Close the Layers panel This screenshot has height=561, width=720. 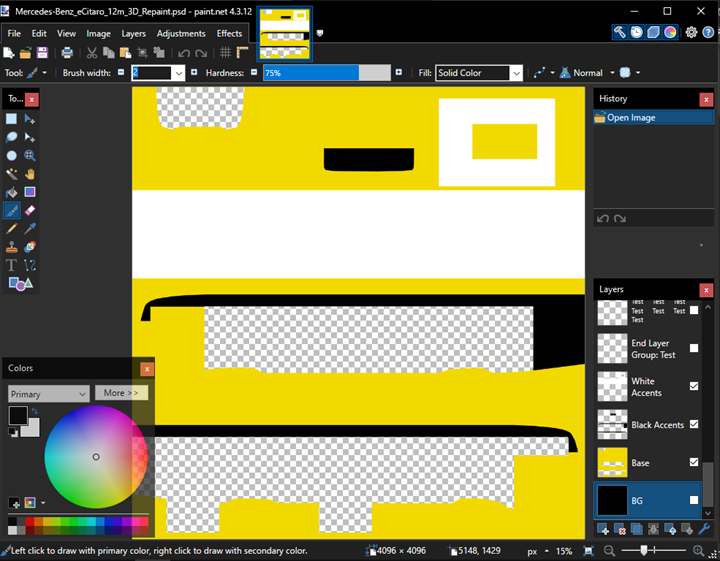[x=706, y=290]
